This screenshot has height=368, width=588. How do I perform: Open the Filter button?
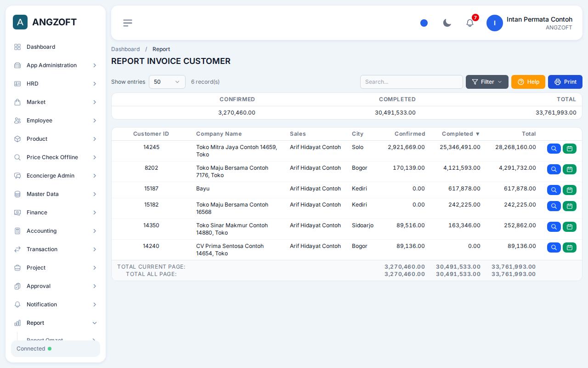tap(487, 82)
